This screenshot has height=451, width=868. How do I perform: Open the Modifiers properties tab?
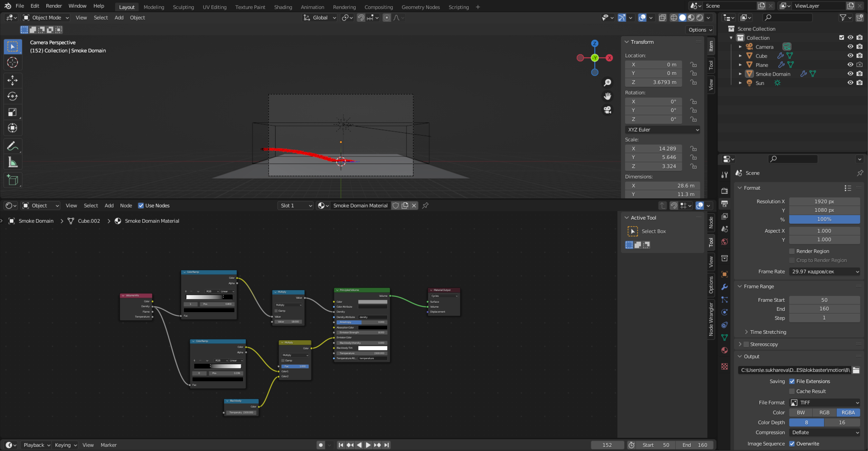click(725, 287)
